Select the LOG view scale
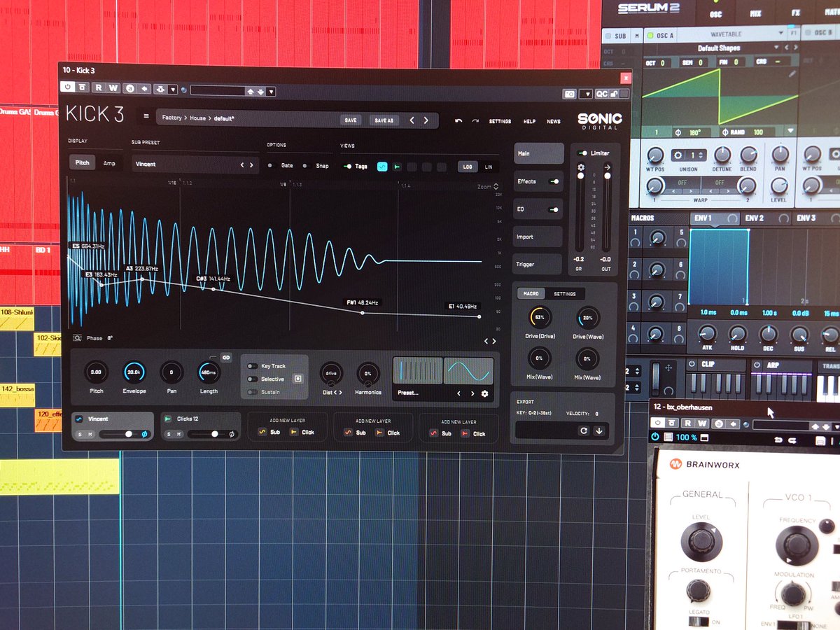Image resolution: width=840 pixels, height=630 pixels. (x=468, y=167)
